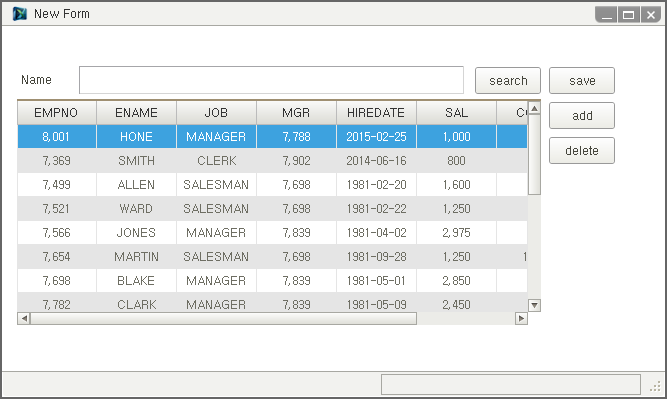Select the MARTIN name cell
This screenshot has width=667, height=399.
point(137,257)
